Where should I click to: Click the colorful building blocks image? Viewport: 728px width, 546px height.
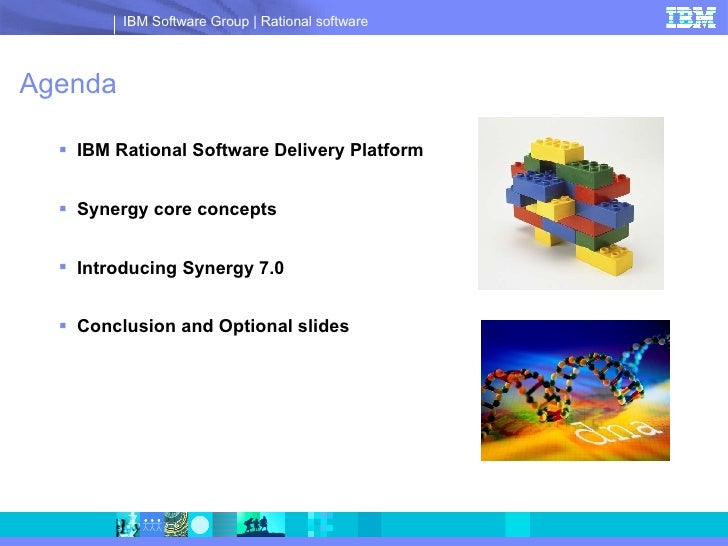[571, 203]
